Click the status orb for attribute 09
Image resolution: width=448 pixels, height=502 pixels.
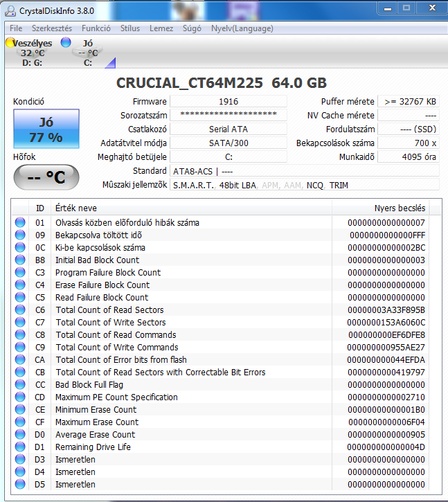[20, 235]
